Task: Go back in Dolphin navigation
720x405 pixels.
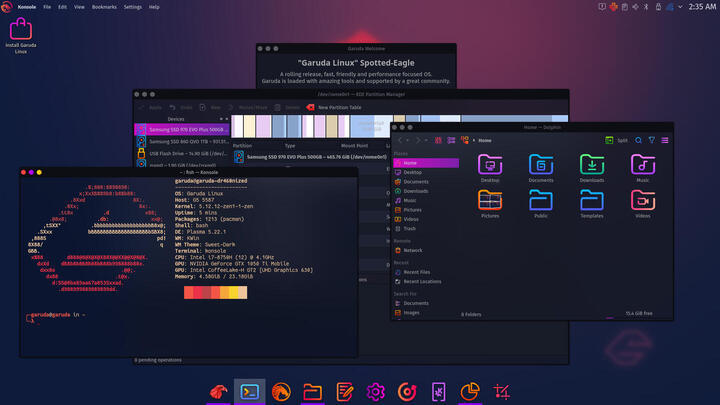Action: [x=400, y=140]
